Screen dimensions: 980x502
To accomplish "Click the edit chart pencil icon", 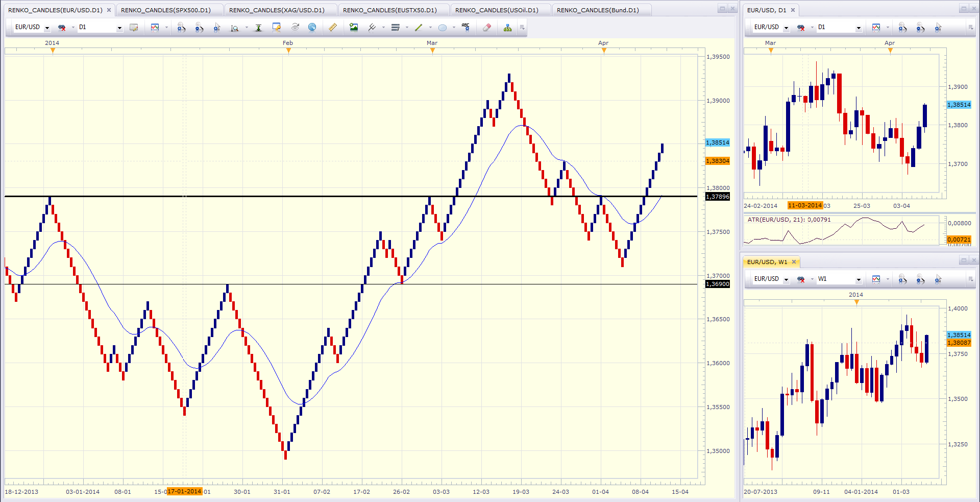I will (x=277, y=28).
